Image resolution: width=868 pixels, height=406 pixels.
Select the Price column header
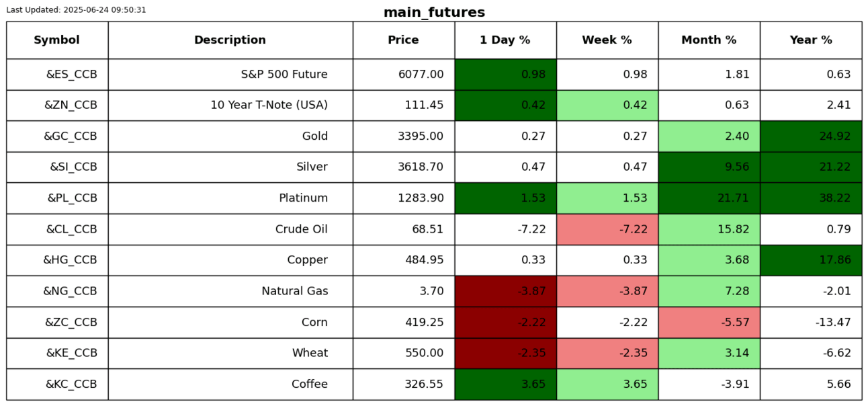[403, 40]
